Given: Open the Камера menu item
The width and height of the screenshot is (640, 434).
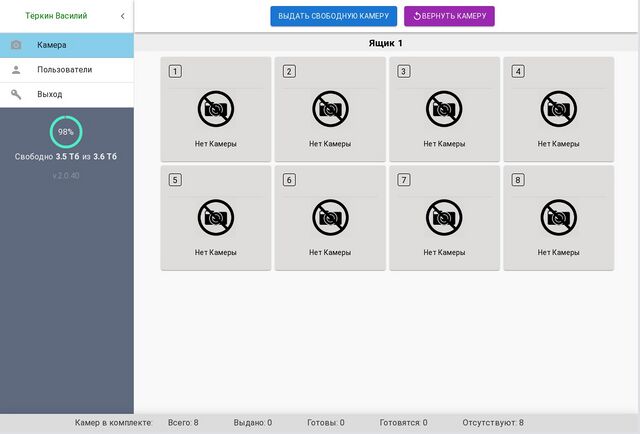Looking at the screenshot, I should 52,45.
